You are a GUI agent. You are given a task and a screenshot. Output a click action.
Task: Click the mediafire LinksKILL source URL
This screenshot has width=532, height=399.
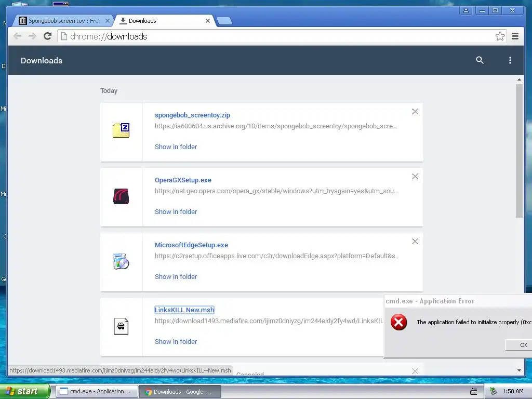[x=269, y=321]
